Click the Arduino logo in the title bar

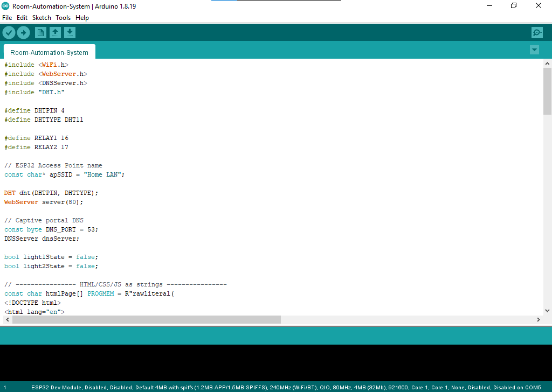point(5,5)
